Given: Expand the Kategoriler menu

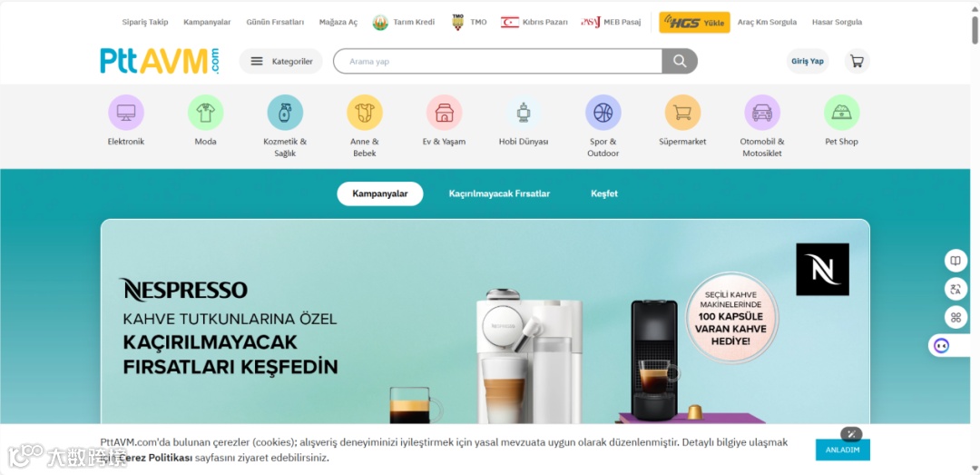Looking at the screenshot, I should click(280, 62).
